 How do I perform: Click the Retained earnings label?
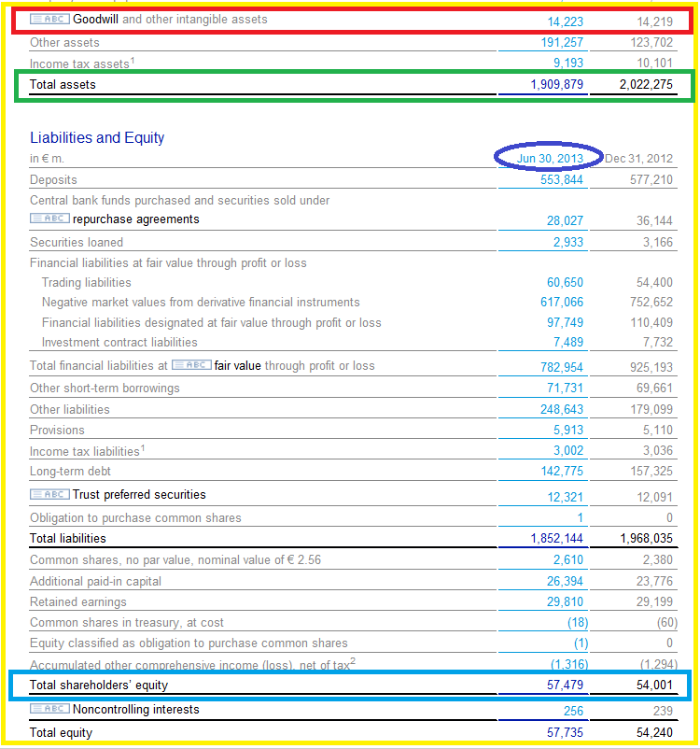click(x=78, y=601)
